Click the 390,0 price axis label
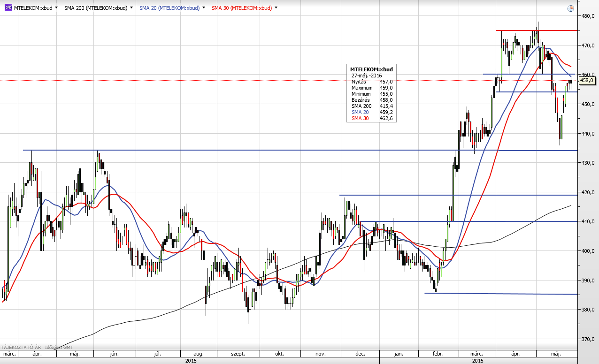 pos(588,281)
